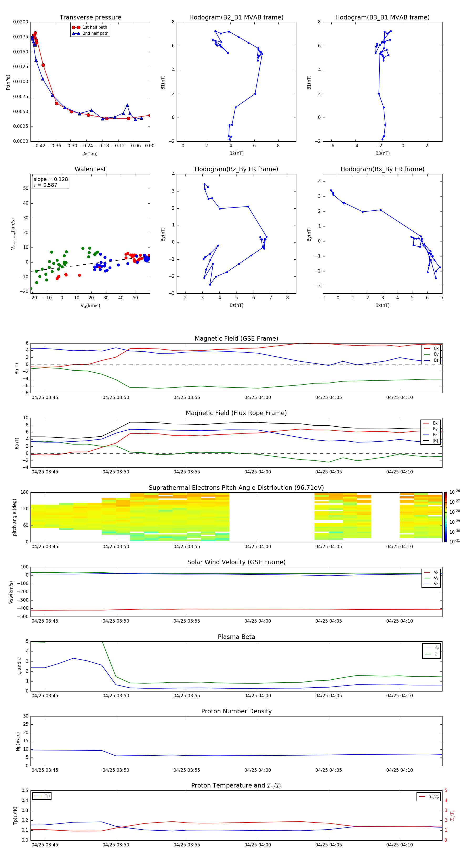Screen dimensions: 473x868
Task: Click 'Tp(10^6K)' y-axis label
Action: pos(15,815)
